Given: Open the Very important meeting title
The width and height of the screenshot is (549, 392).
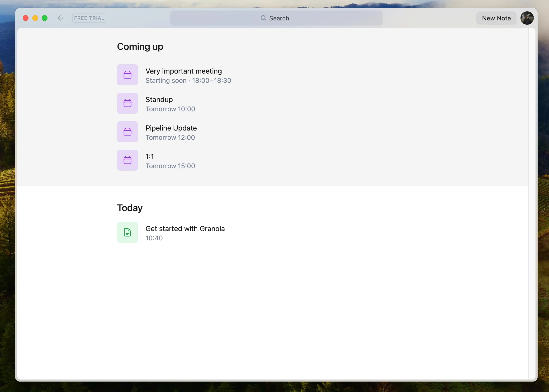Looking at the screenshot, I should tap(184, 71).
